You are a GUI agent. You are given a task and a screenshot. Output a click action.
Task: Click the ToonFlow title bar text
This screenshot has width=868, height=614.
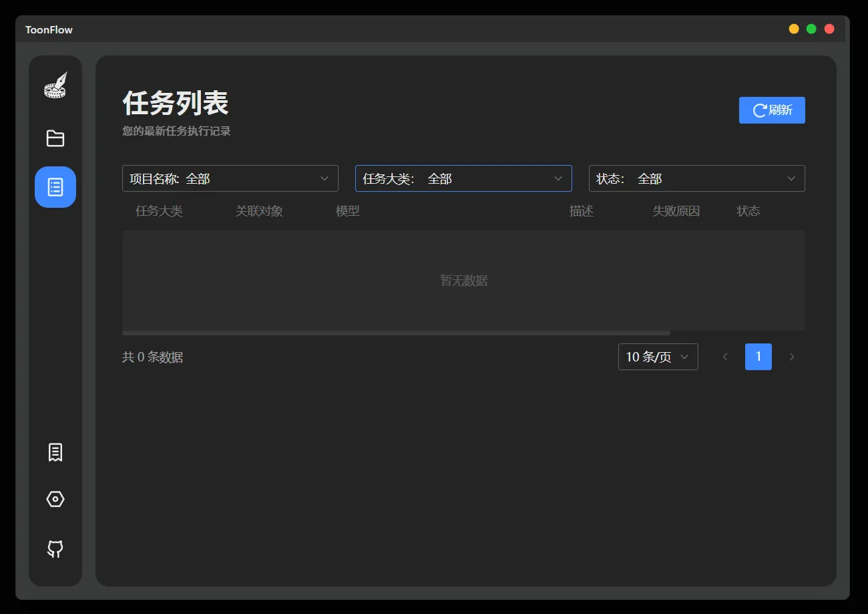pyautogui.click(x=49, y=30)
